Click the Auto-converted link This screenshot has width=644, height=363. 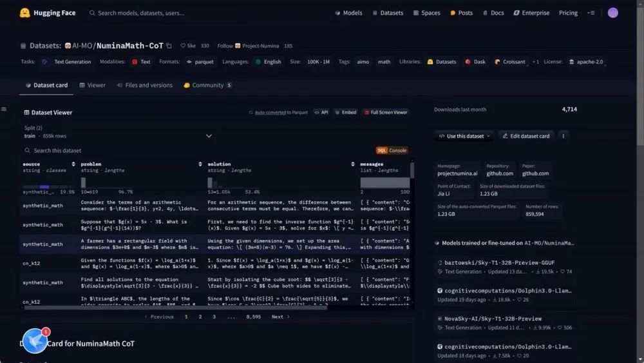click(270, 112)
